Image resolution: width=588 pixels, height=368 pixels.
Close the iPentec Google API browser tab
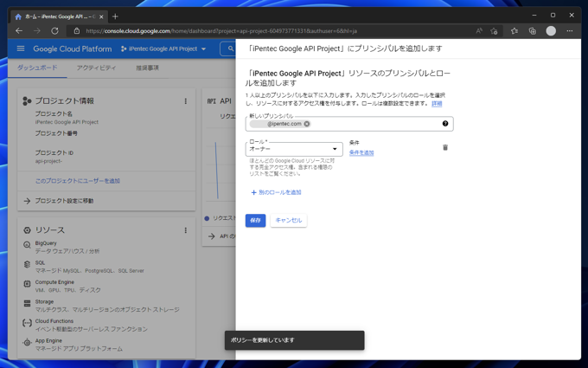(x=101, y=17)
